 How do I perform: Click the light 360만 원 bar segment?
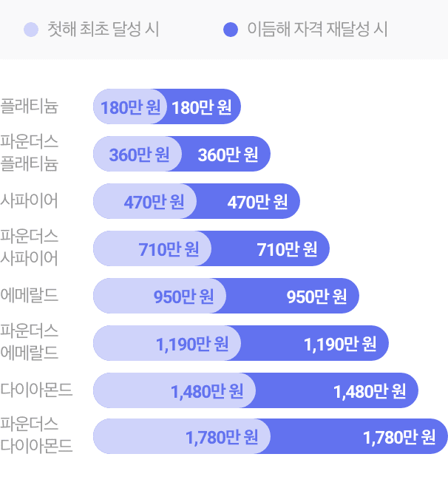click(138, 154)
